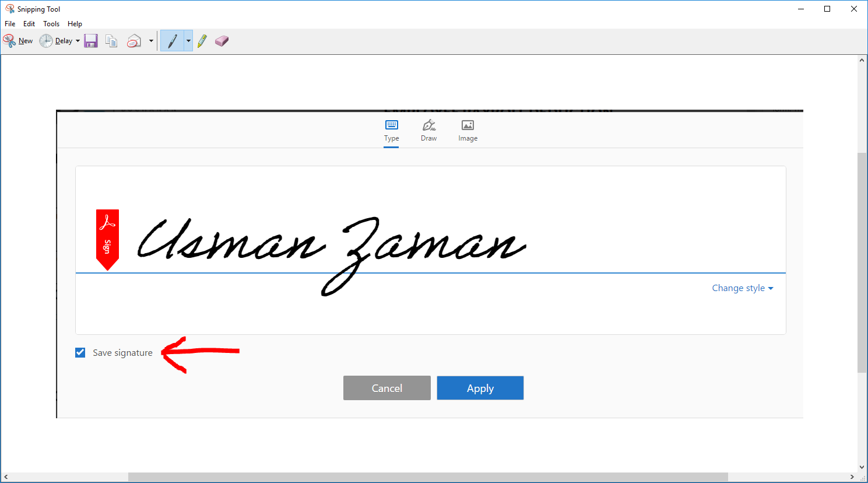
Task: Switch to Image signature mode
Action: coord(468,129)
